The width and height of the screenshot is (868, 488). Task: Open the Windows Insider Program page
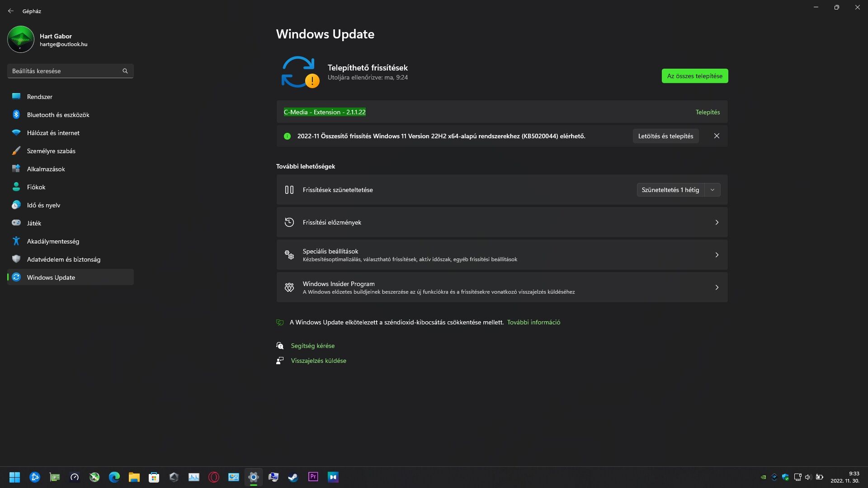(502, 287)
